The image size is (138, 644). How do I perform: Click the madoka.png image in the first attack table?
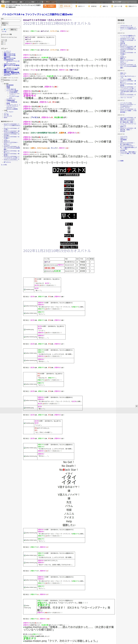29,289
